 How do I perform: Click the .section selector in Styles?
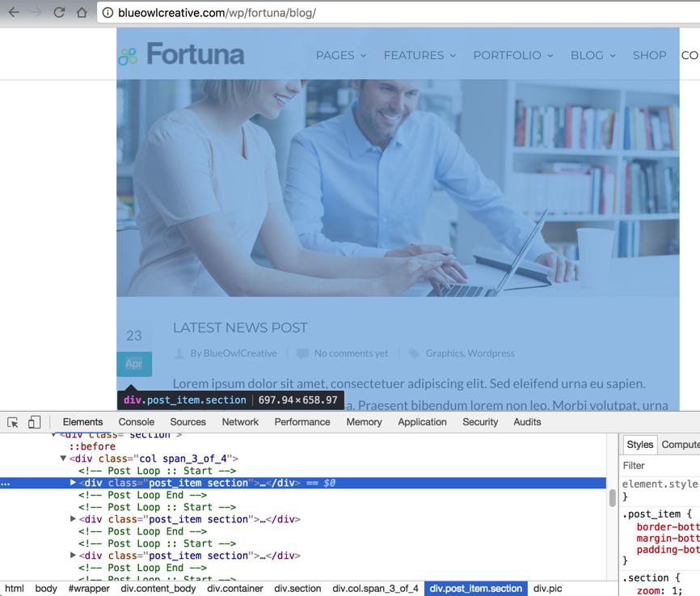645,577
